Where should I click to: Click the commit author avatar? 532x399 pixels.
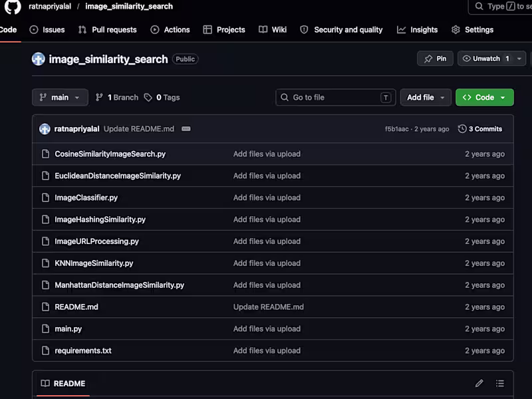click(45, 129)
